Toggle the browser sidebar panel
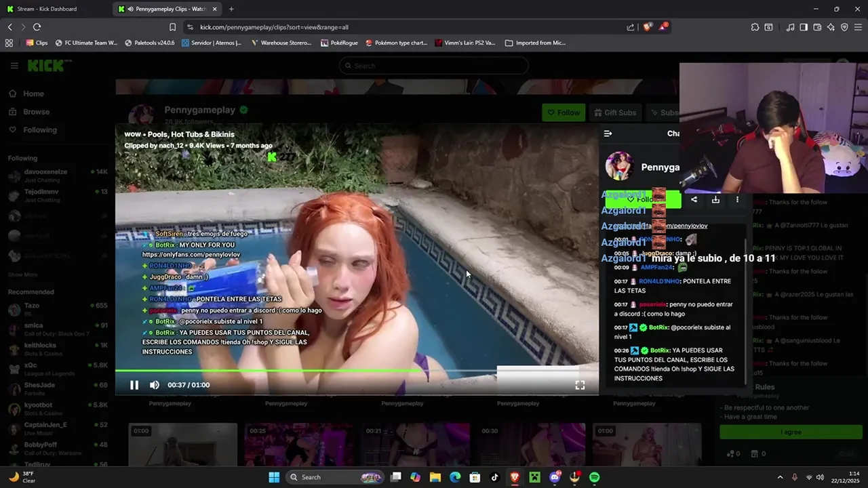Viewport: 868px width, 488px height. 804,27
